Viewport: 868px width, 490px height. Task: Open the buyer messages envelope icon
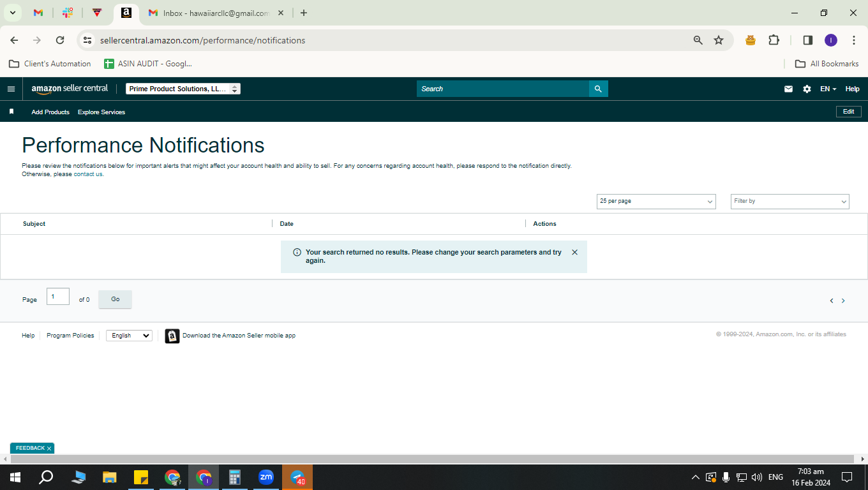tap(788, 89)
